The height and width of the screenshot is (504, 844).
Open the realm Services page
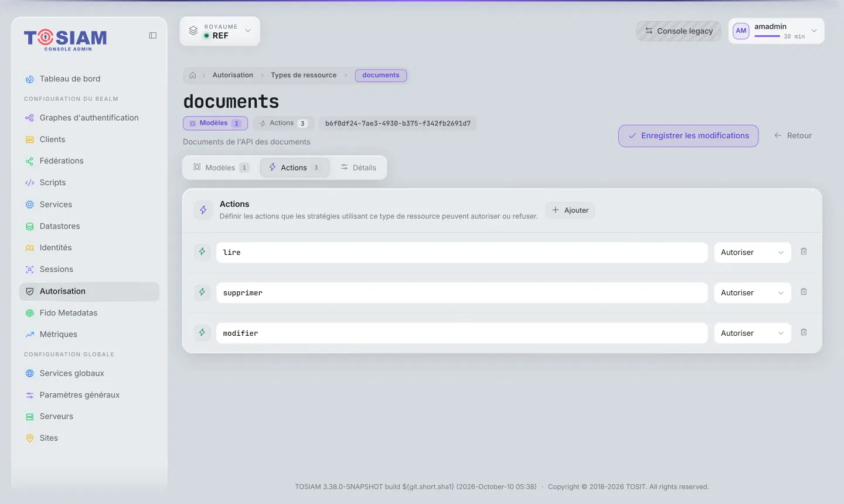click(x=89, y=205)
